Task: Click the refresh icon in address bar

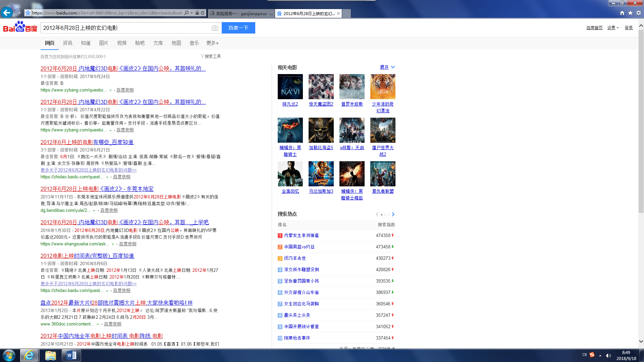Action: (203, 13)
